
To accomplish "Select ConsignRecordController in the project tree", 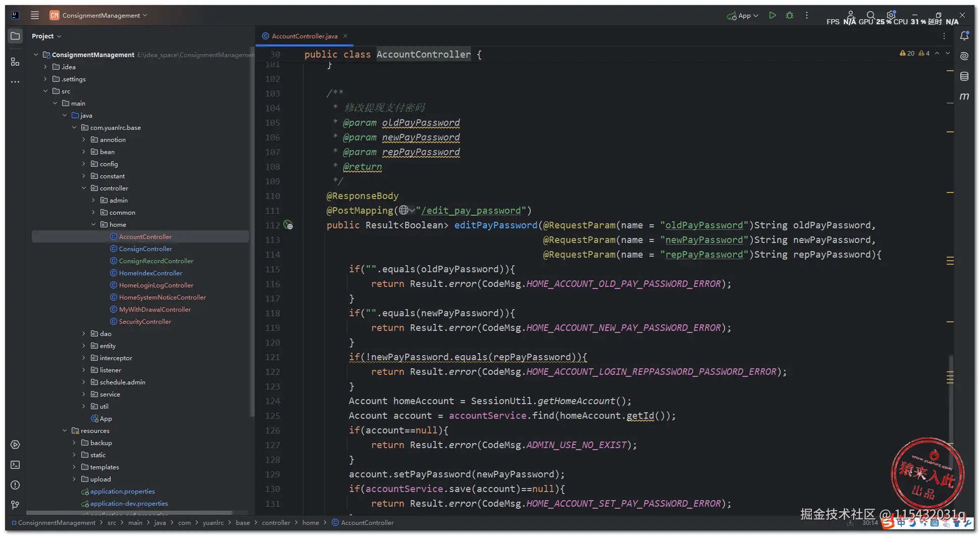I will click(x=156, y=261).
